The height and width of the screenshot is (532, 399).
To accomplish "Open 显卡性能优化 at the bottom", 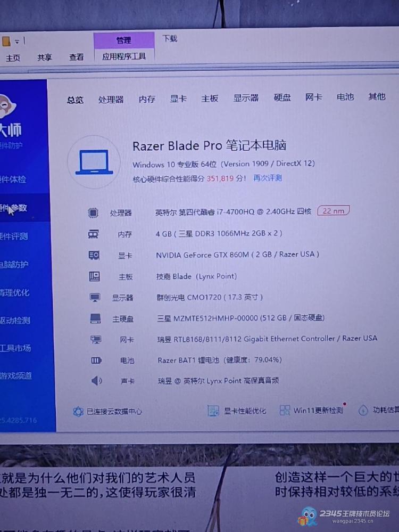I will coord(237,411).
